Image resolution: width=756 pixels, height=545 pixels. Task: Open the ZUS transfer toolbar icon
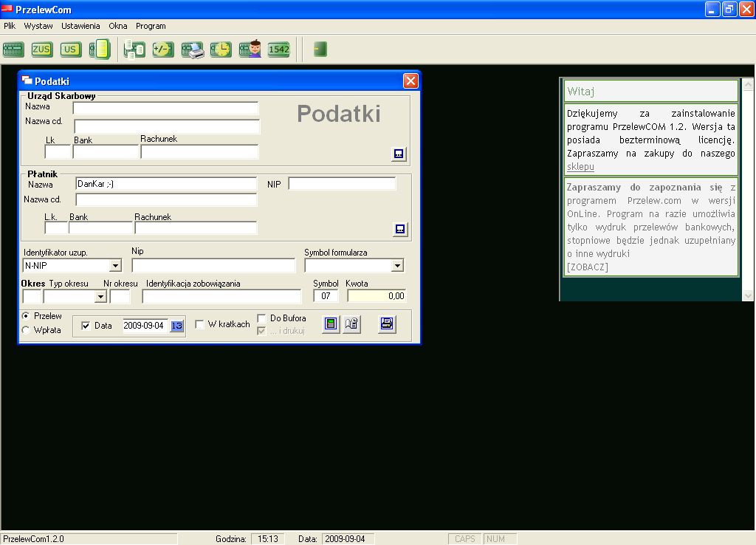(x=41, y=49)
